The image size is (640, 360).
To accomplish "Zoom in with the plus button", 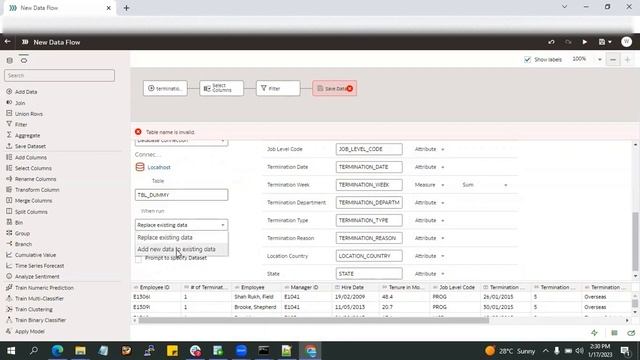I will tap(627, 60).
